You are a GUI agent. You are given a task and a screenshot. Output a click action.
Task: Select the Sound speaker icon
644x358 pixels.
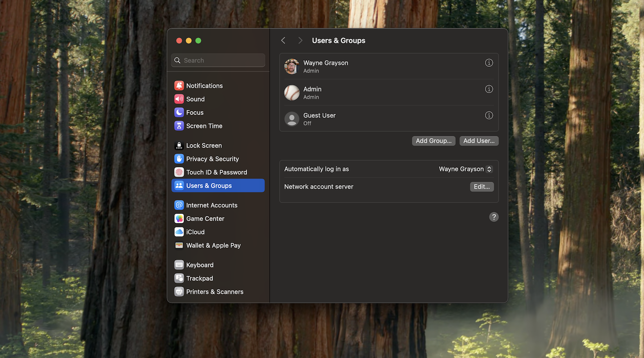(x=179, y=99)
